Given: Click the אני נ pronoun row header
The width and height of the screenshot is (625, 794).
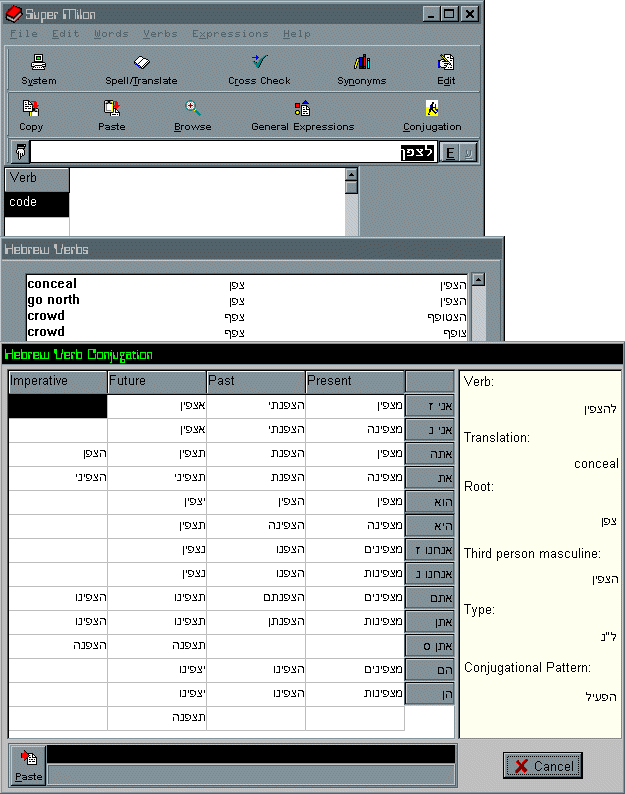Looking at the screenshot, I should (429, 430).
